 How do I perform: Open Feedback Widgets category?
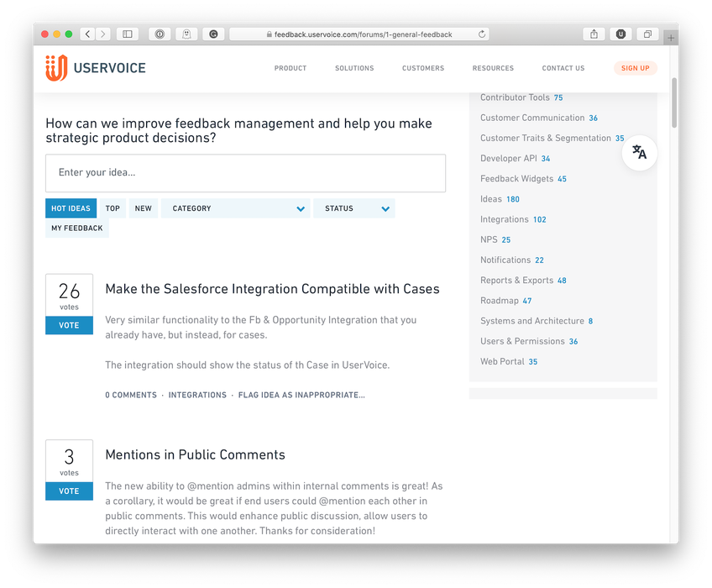click(523, 179)
